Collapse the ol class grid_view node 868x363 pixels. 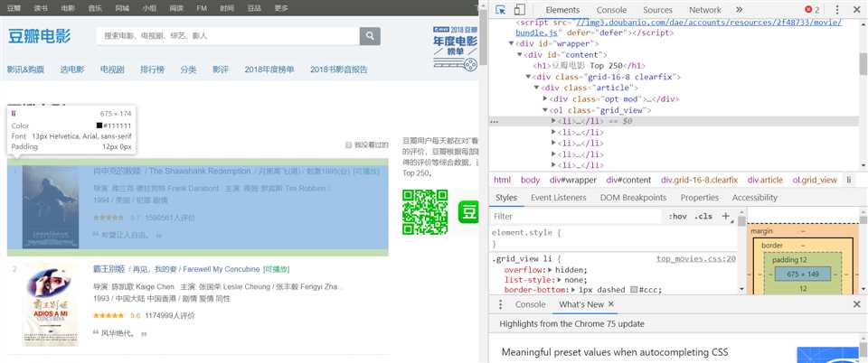(545, 110)
